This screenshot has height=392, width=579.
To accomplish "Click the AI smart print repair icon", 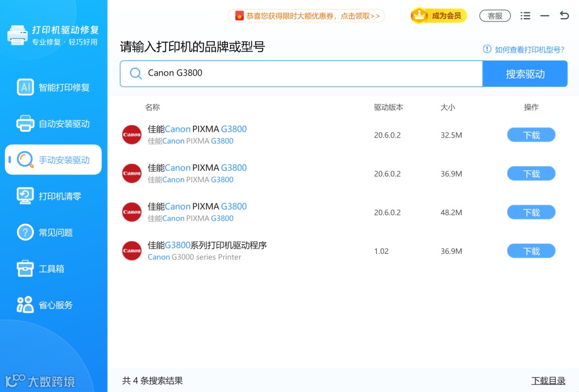I will (25, 87).
